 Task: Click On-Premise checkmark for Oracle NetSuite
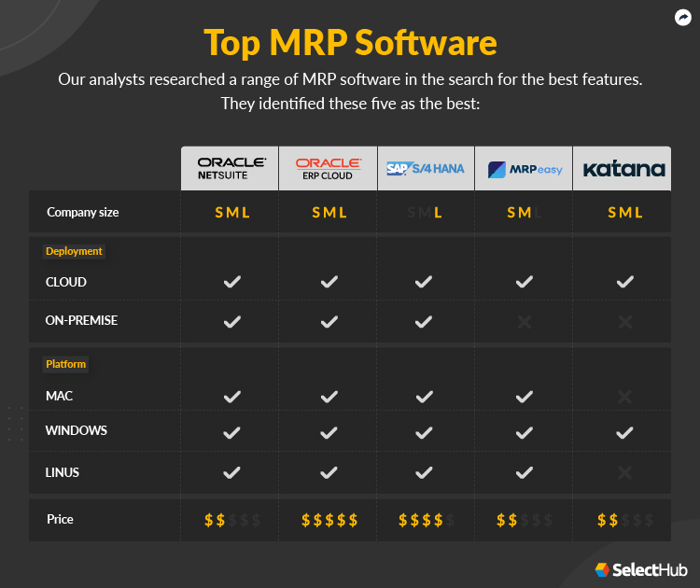[x=232, y=321]
